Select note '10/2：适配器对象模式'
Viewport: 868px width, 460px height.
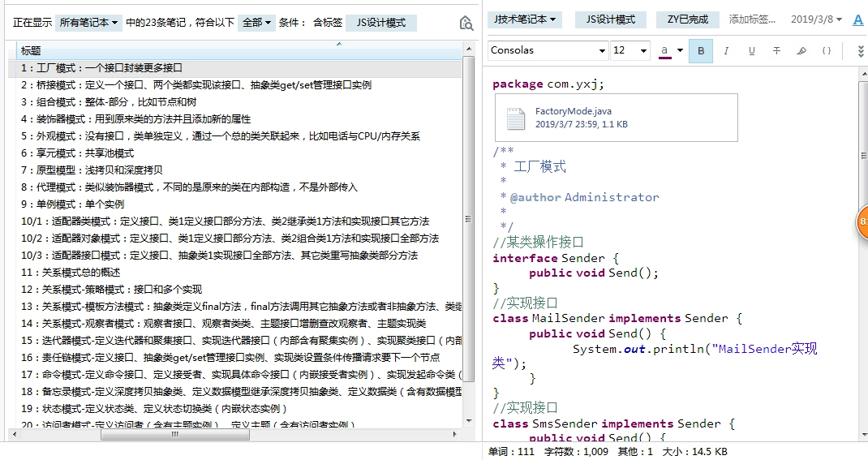click(234, 239)
